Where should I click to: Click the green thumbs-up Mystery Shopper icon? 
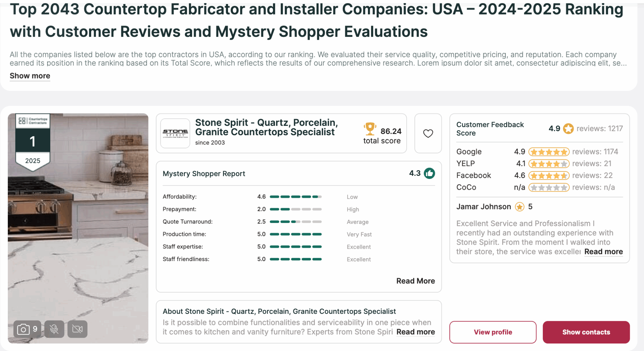[x=429, y=173]
